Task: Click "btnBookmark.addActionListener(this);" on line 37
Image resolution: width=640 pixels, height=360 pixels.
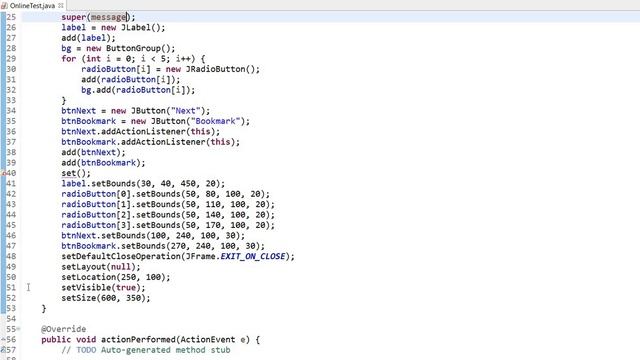Action: [x=151, y=142]
